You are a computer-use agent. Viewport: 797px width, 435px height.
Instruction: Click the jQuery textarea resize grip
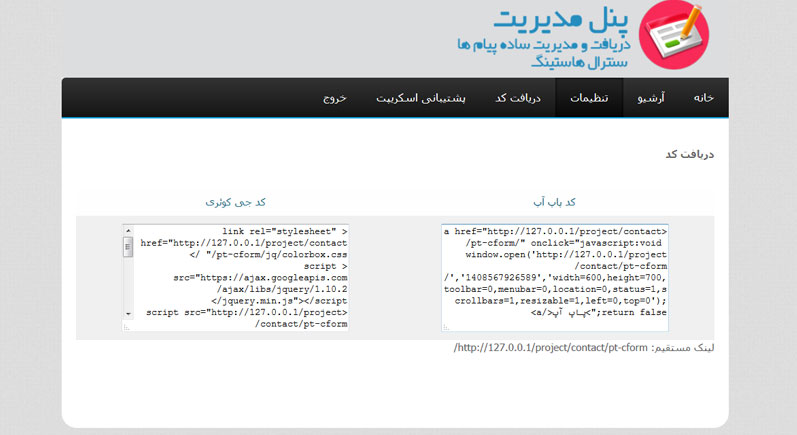tap(127, 327)
